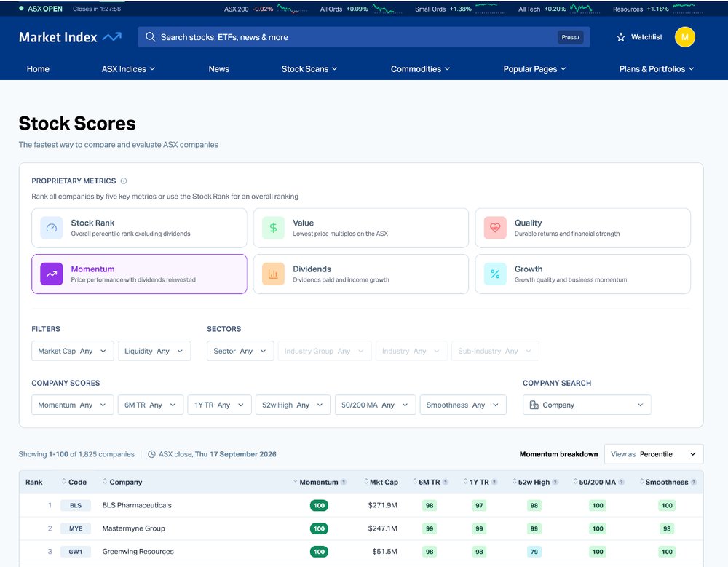
Task: Expand the Stock Scans menu
Action: click(309, 68)
